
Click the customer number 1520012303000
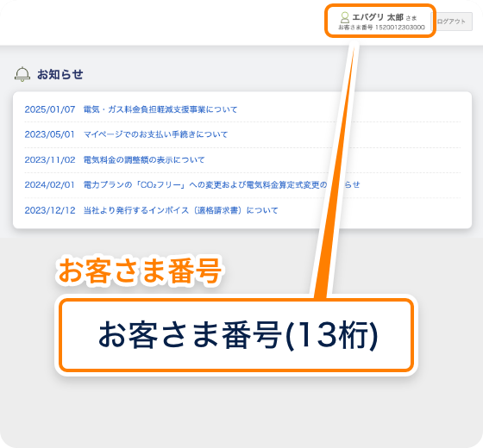[400, 28]
